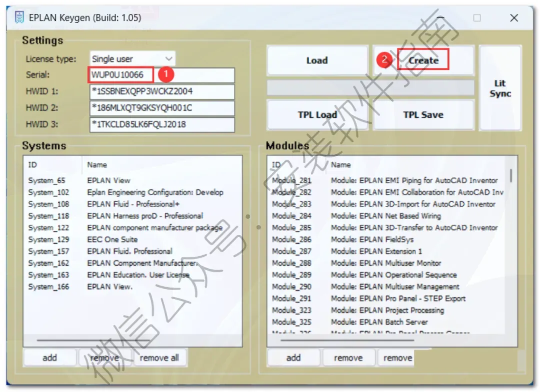Image resolution: width=540 pixels, height=392 pixels.
Task: Click the Modules list horizontal scrollbar
Action: (x=347, y=340)
